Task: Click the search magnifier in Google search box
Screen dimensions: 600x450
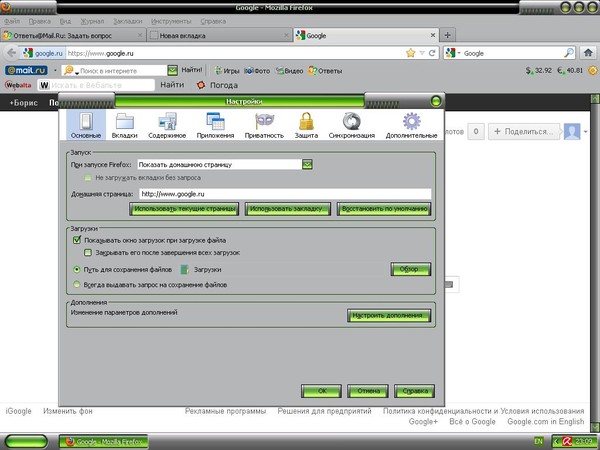Action: (x=569, y=53)
